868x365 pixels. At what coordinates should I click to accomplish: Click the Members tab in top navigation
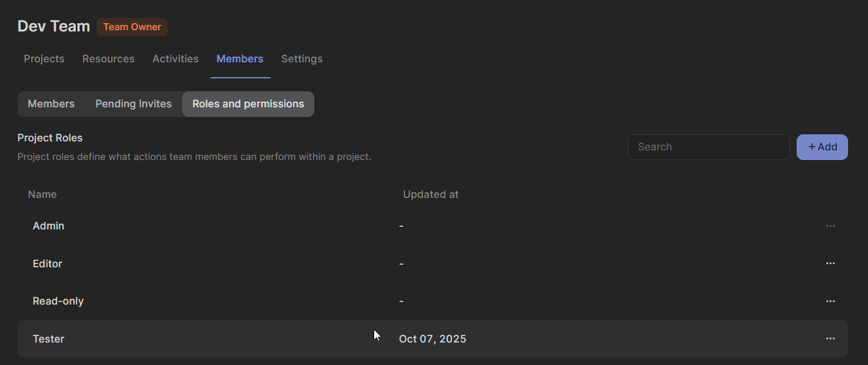pos(240,59)
